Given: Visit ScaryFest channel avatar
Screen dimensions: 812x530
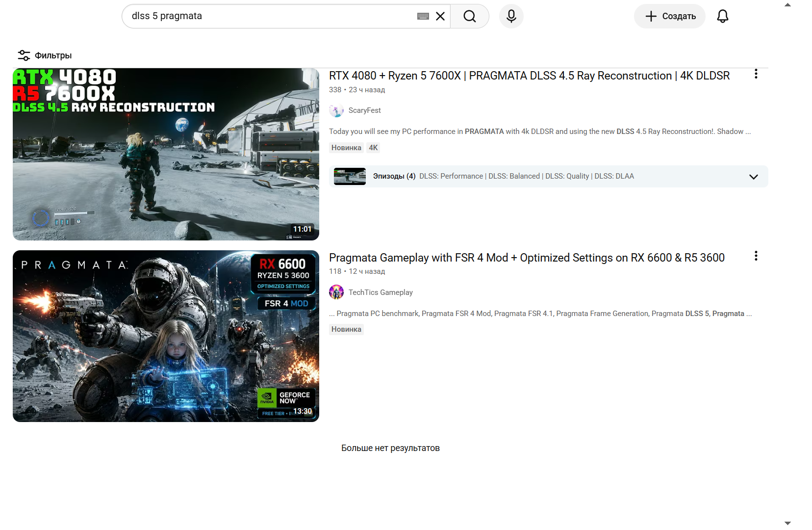Looking at the screenshot, I should (x=336, y=110).
